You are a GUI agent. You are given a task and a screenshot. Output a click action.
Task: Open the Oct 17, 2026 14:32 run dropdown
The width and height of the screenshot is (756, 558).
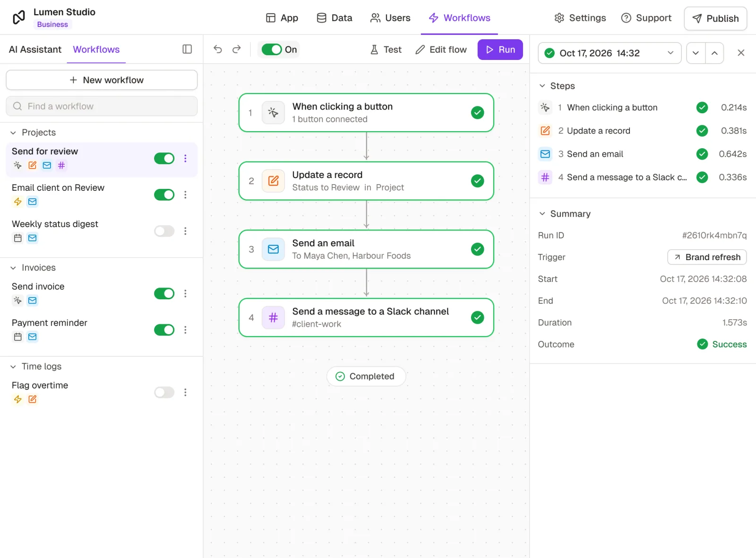click(x=610, y=53)
